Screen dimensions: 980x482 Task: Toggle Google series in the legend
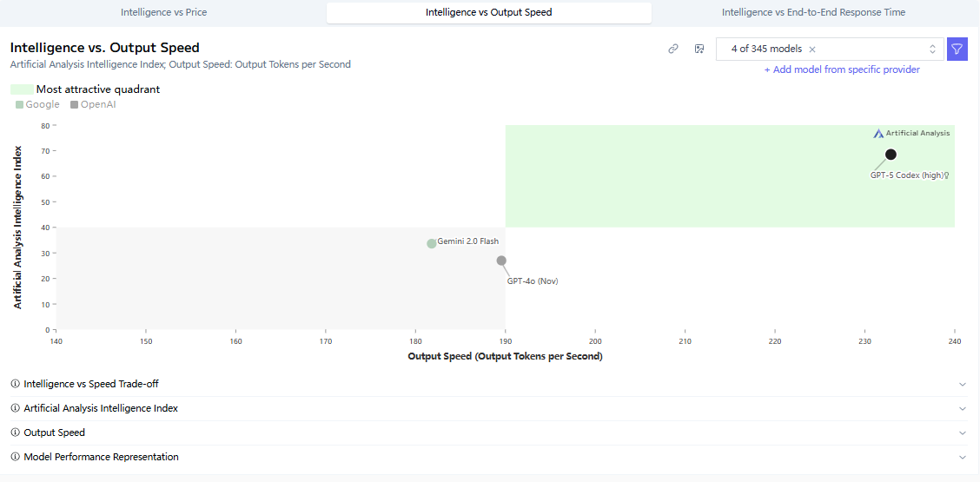pyautogui.click(x=37, y=104)
